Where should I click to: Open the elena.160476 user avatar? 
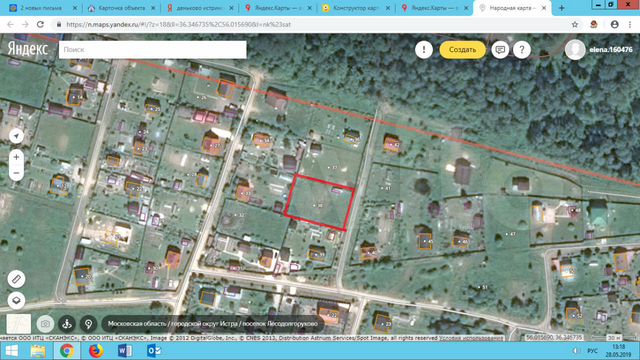click(575, 50)
